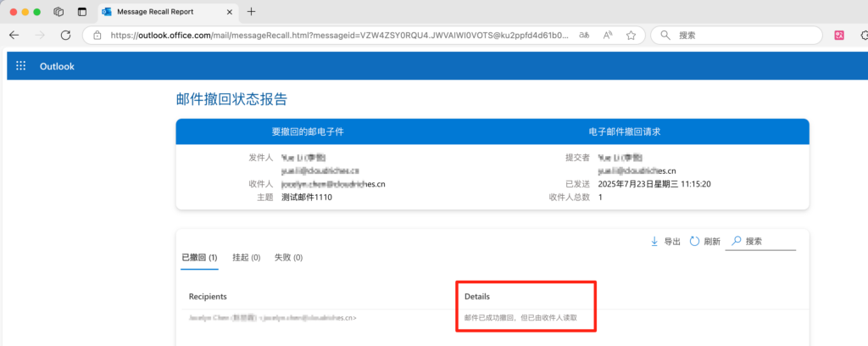
Task: Refresh recall status with 刷新 button
Action: click(704, 242)
